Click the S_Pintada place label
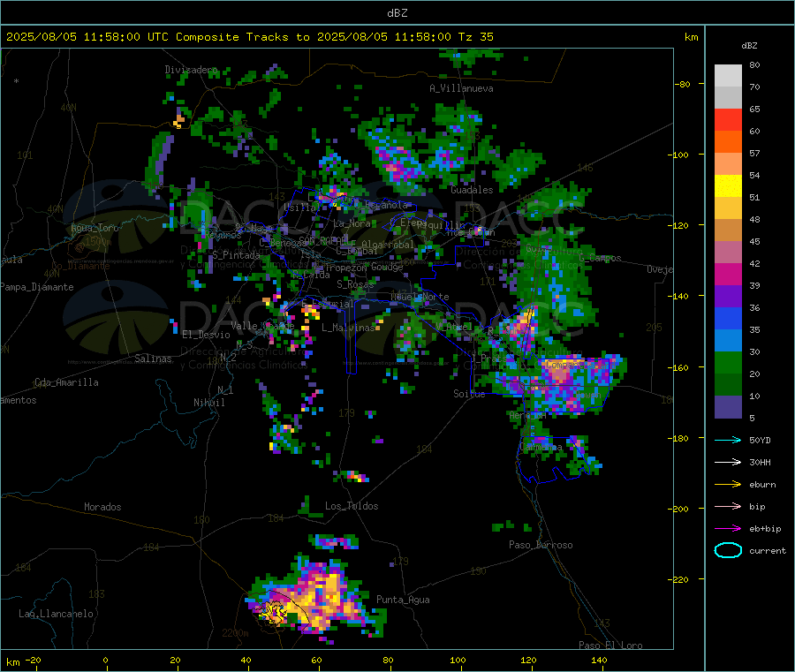The width and height of the screenshot is (795, 672). pyautogui.click(x=236, y=255)
